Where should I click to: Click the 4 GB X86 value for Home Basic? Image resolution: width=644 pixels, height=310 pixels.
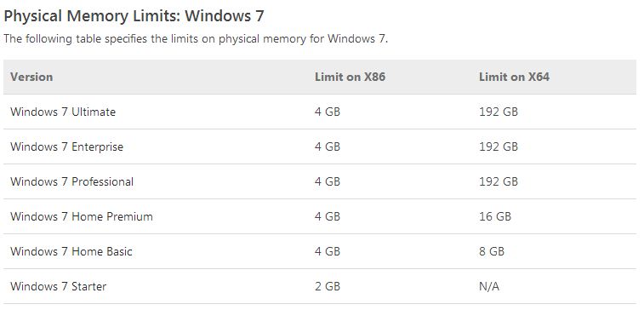tap(328, 251)
